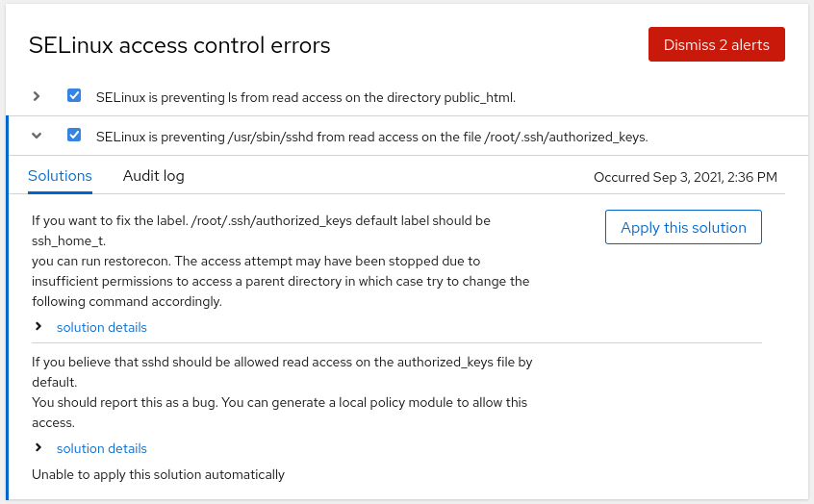Click the Occurred Sep 3, 2021 timestamp
This screenshot has height=504, width=814.
685,177
